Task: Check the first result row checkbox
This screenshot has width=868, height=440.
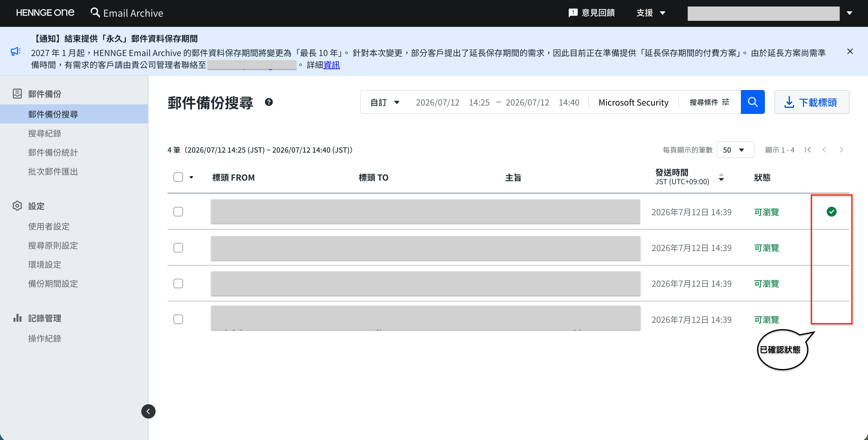Action: tap(178, 212)
